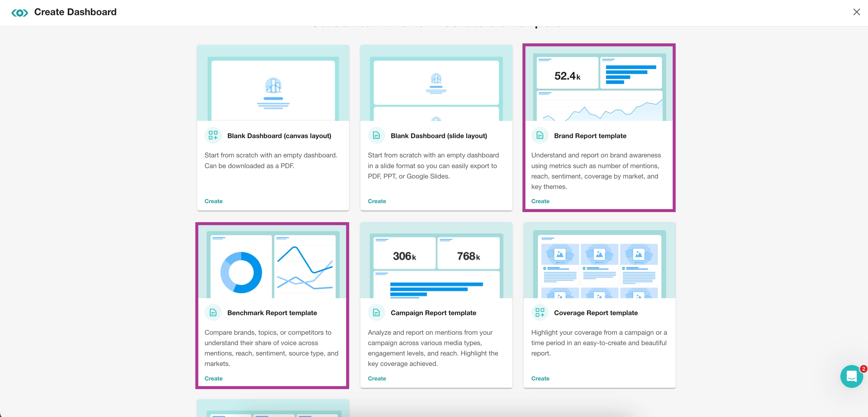Create a Blank Dashboard slide layout
Viewport: 868px width, 417px height.
tap(377, 201)
